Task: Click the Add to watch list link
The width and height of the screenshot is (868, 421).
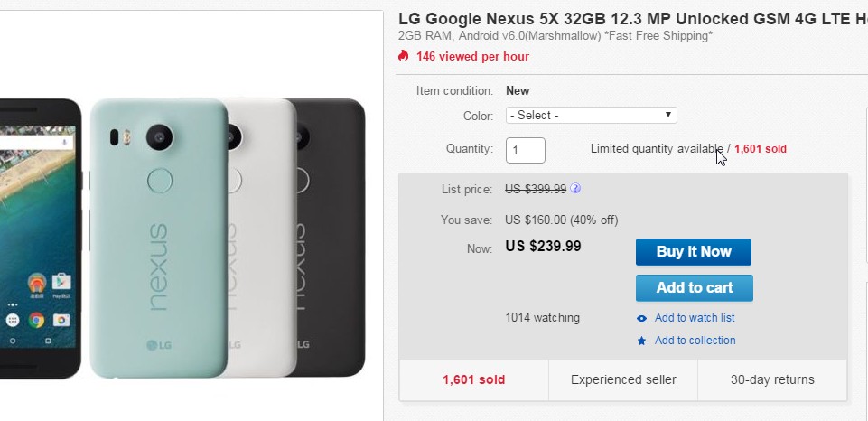Action: coord(695,318)
